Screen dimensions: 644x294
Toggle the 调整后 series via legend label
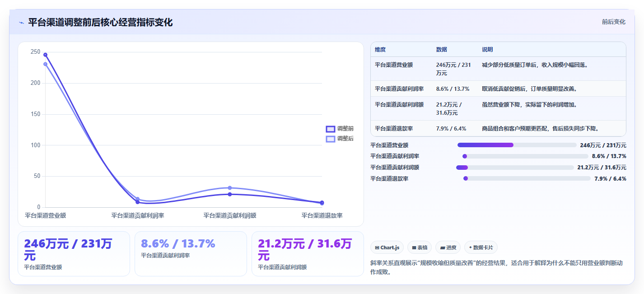pos(345,139)
